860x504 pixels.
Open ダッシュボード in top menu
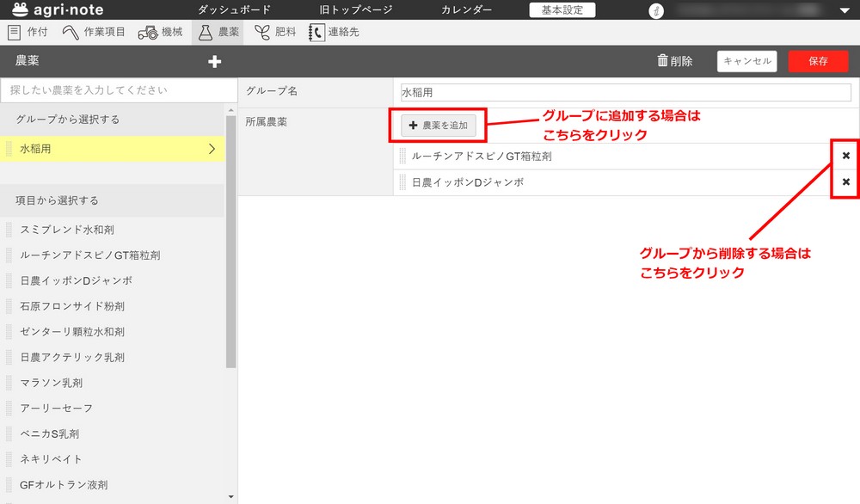pos(234,10)
